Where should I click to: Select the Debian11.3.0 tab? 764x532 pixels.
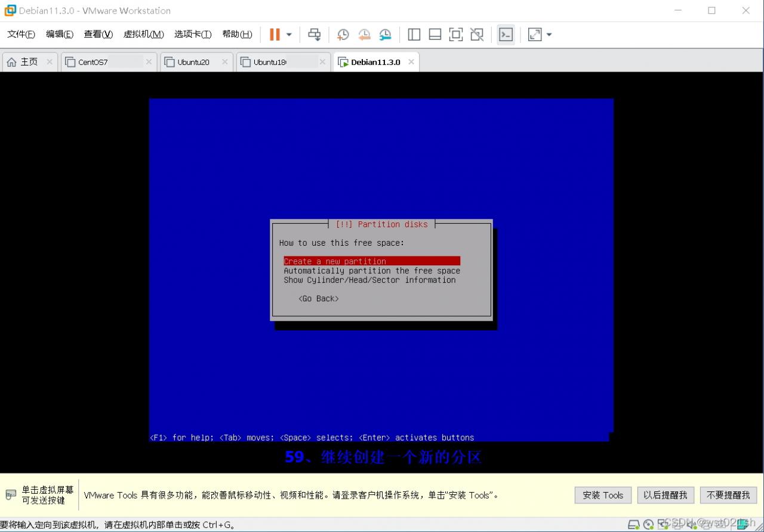point(375,62)
